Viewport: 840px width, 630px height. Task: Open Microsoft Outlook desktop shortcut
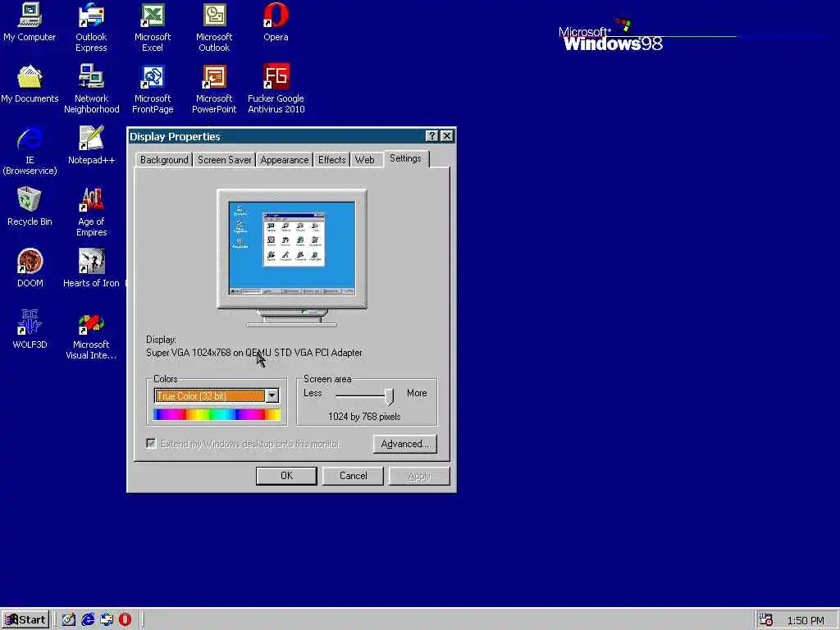tap(214, 27)
